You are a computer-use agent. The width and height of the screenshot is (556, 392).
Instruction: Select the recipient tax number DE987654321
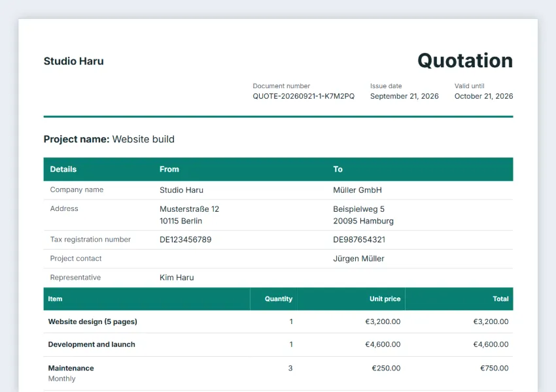(x=359, y=240)
